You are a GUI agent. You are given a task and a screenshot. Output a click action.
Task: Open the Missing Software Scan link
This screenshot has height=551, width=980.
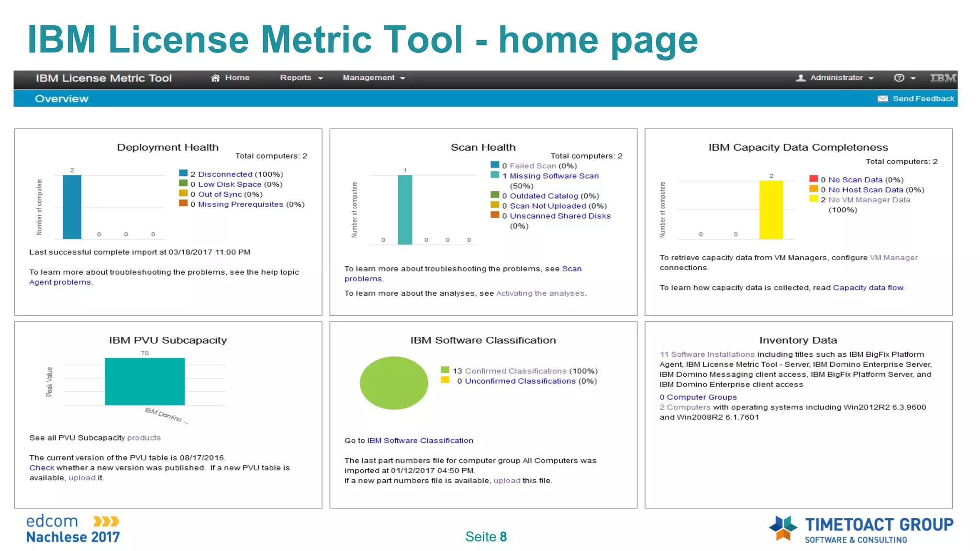tap(554, 176)
